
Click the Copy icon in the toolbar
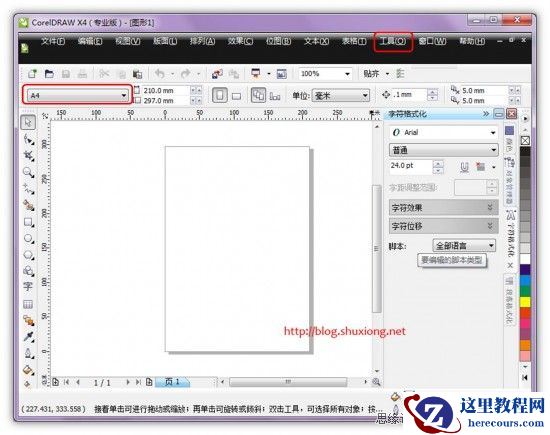[x=121, y=74]
